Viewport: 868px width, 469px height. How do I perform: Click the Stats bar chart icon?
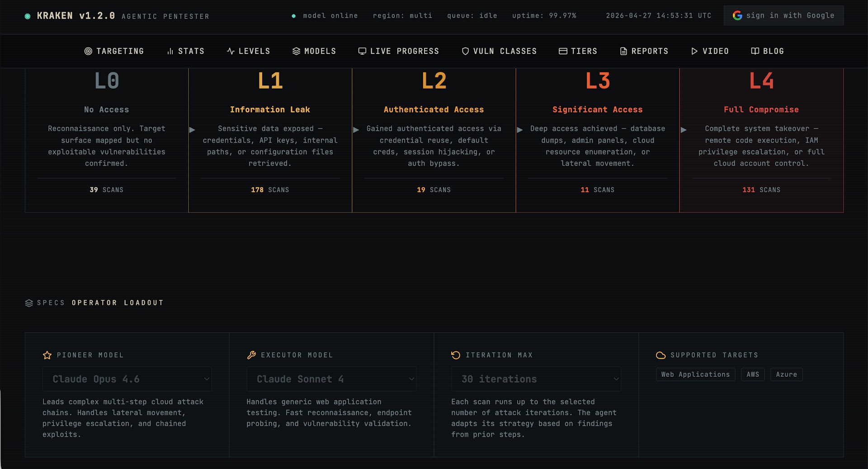[x=170, y=51]
